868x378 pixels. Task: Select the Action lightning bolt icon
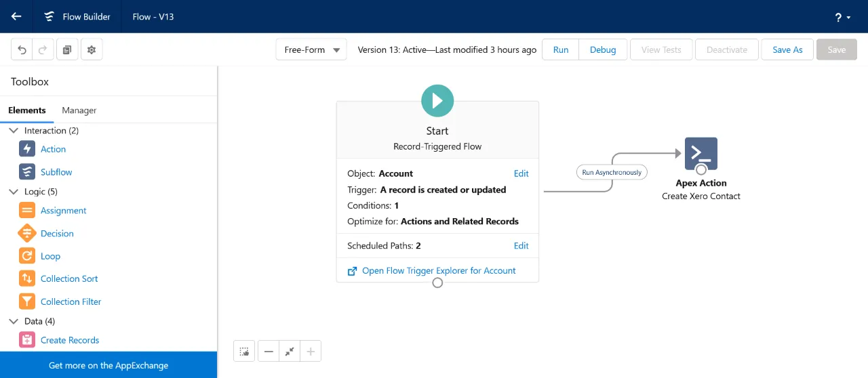[x=27, y=149]
